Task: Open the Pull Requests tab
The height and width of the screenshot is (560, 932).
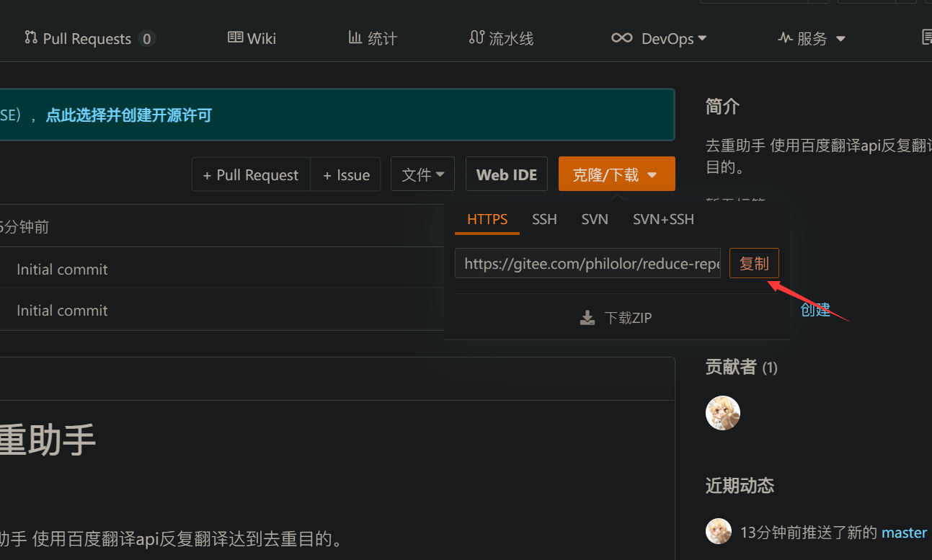Action: [89, 38]
